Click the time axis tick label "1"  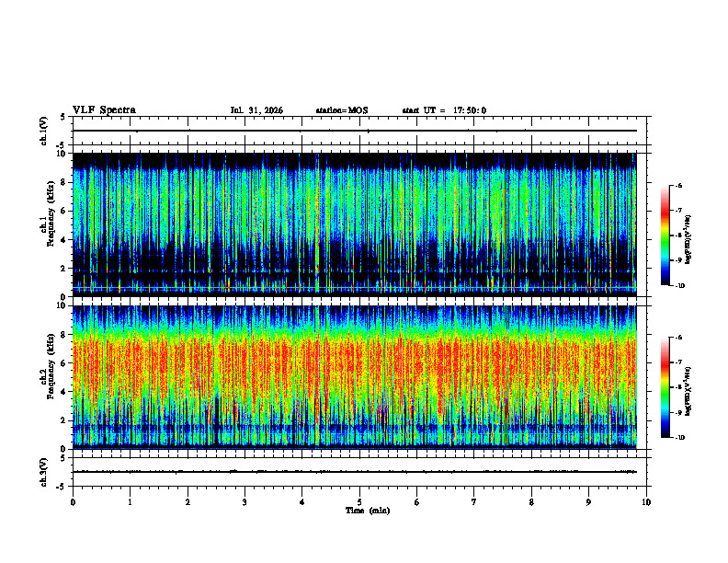click(x=130, y=502)
